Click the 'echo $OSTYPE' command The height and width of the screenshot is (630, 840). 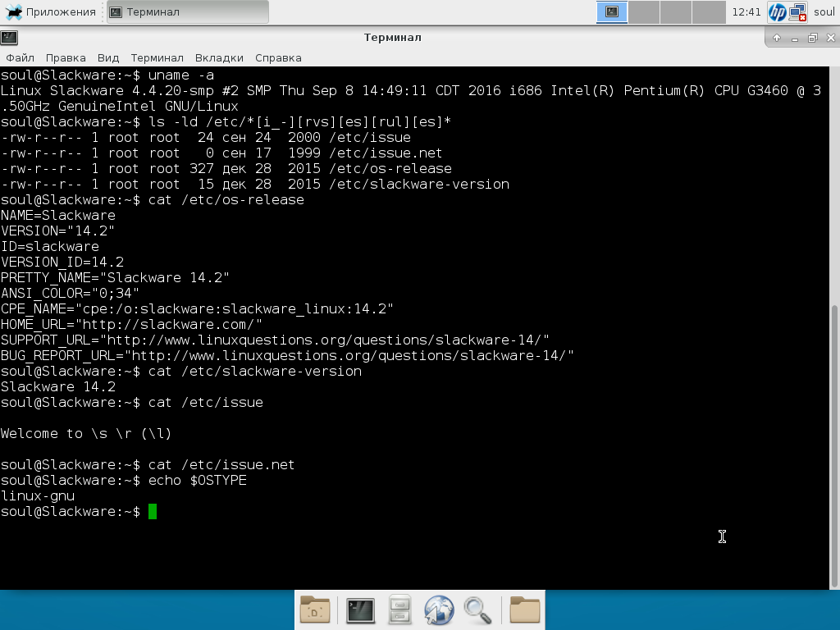pyautogui.click(x=198, y=480)
